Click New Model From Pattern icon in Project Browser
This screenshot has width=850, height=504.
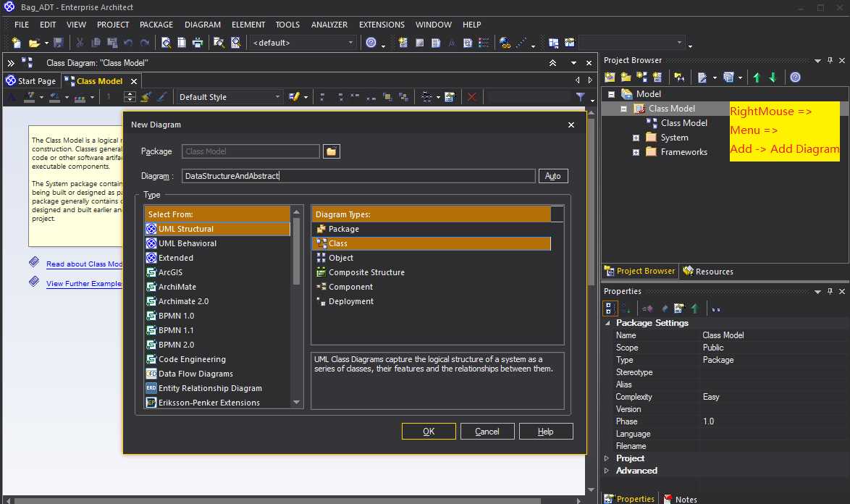point(610,77)
